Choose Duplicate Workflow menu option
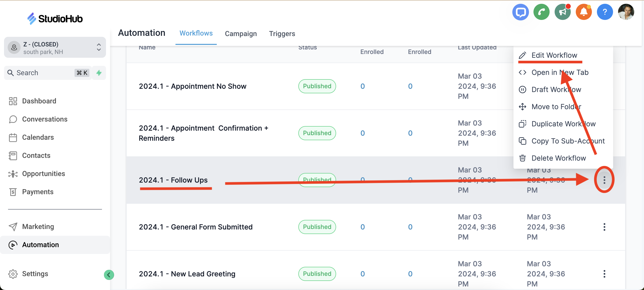 (563, 124)
